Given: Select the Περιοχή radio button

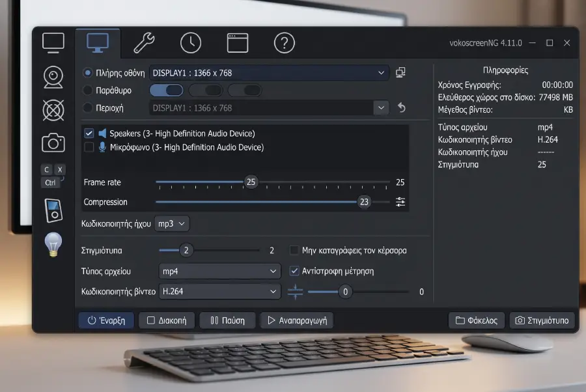Looking at the screenshot, I should click(87, 108).
